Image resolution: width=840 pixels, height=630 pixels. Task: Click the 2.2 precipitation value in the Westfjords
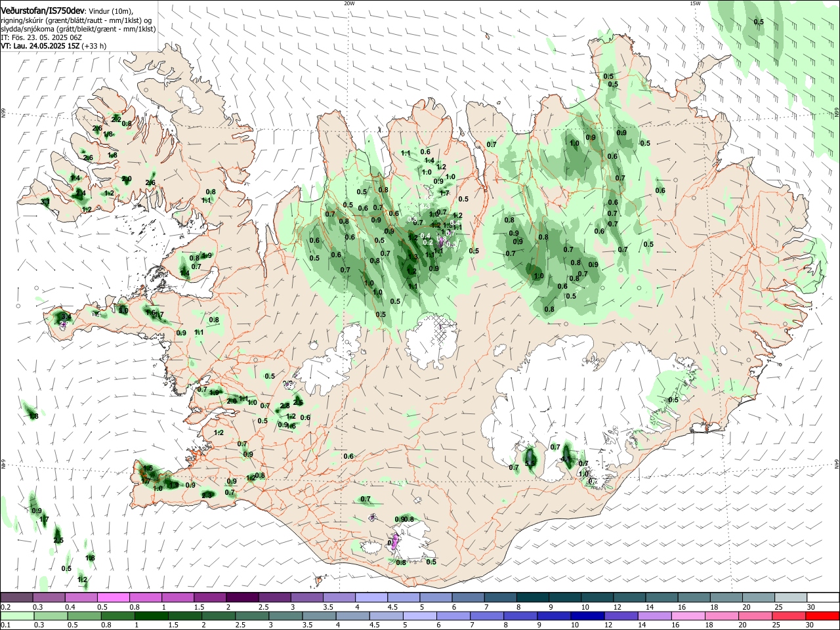point(116,119)
